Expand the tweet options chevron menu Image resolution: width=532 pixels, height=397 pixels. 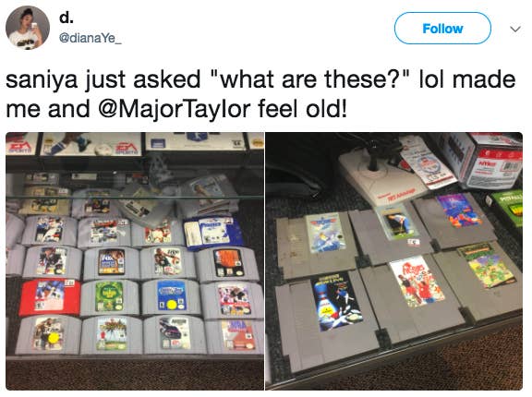[515, 30]
